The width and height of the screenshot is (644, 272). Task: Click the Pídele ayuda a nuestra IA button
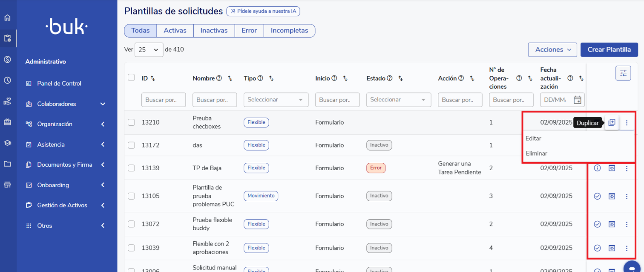(263, 12)
